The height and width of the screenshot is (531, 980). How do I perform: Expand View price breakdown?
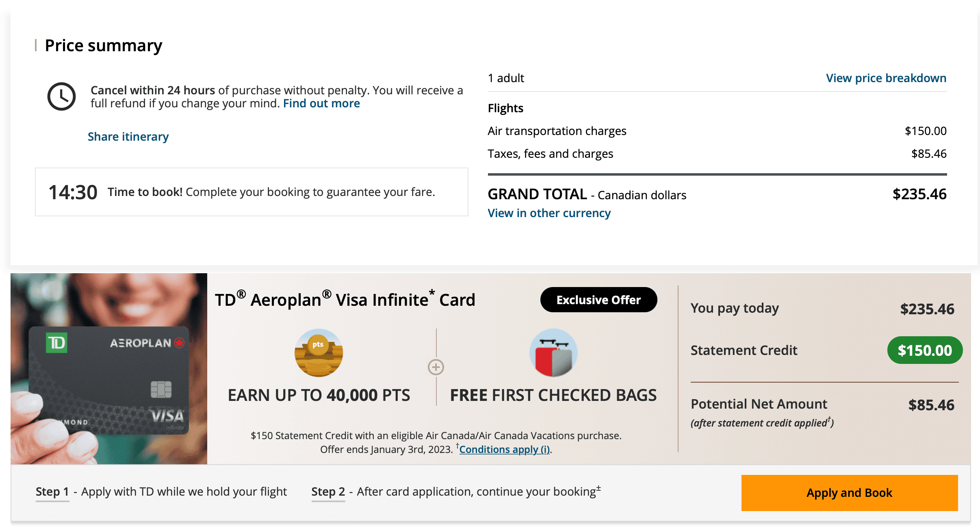click(886, 78)
